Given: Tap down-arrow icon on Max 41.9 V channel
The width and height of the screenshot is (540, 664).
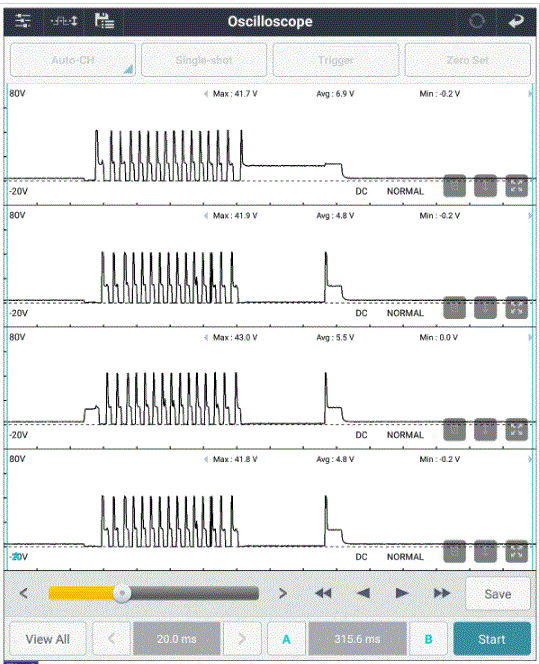Looking at the screenshot, I should tap(485, 308).
